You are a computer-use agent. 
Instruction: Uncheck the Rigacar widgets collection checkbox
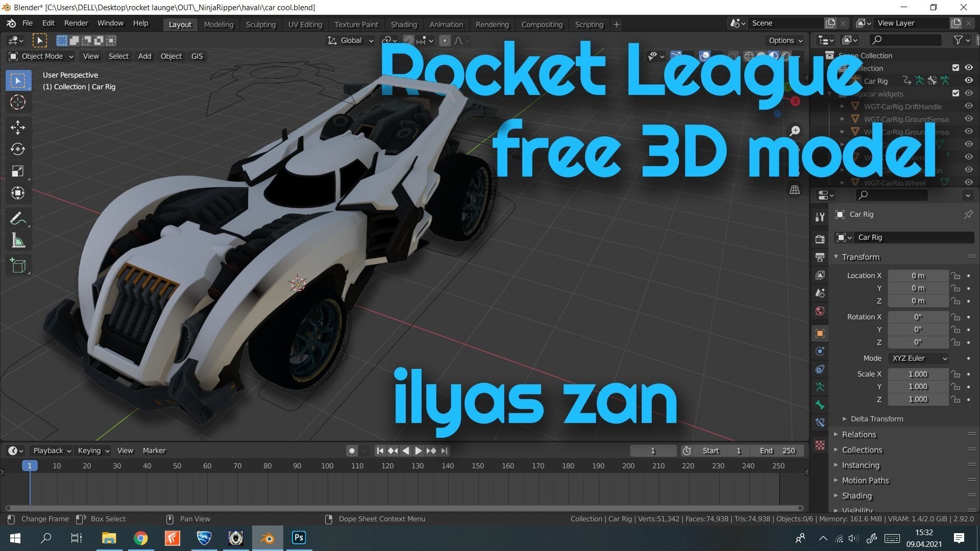(x=956, y=93)
